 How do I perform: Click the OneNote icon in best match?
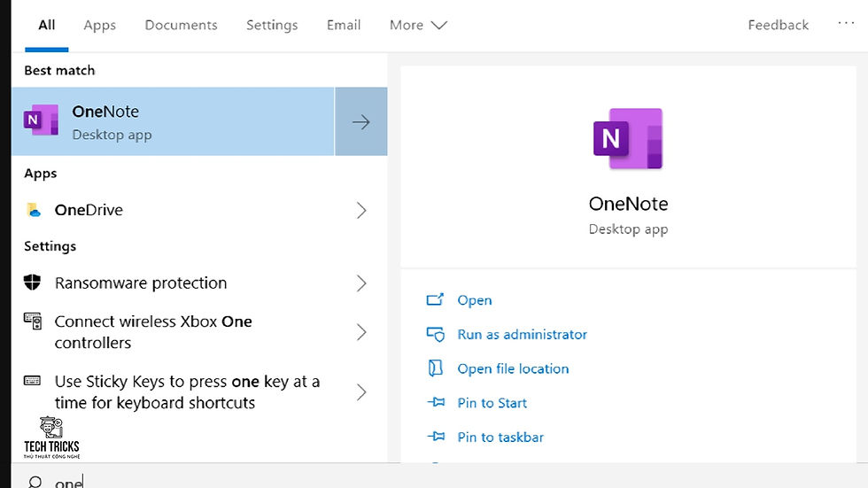(41, 120)
